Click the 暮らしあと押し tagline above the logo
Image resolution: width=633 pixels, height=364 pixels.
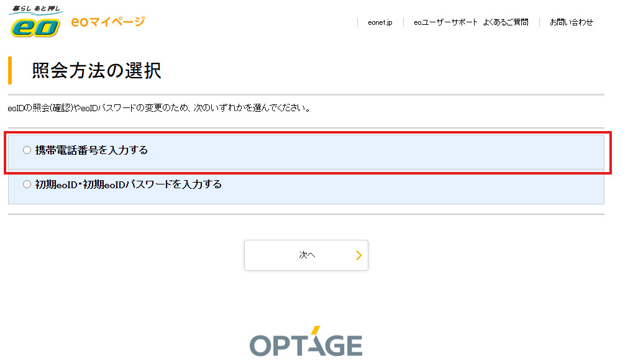35,9
